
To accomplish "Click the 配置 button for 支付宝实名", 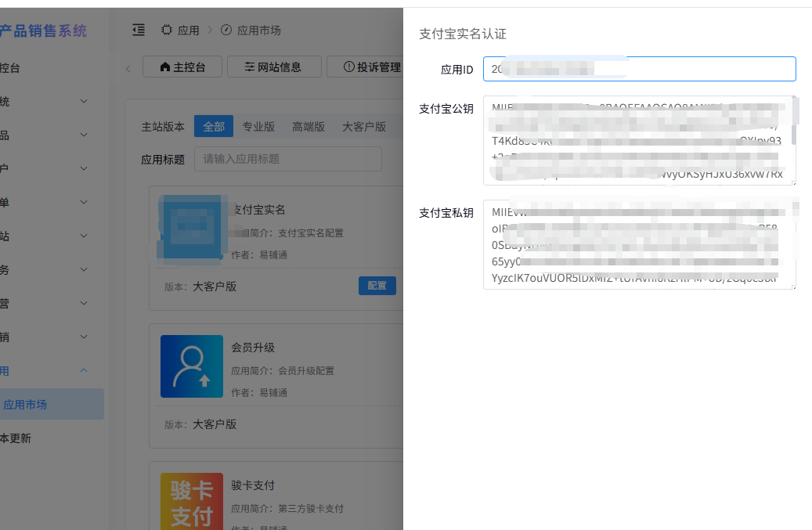I will pos(377,286).
